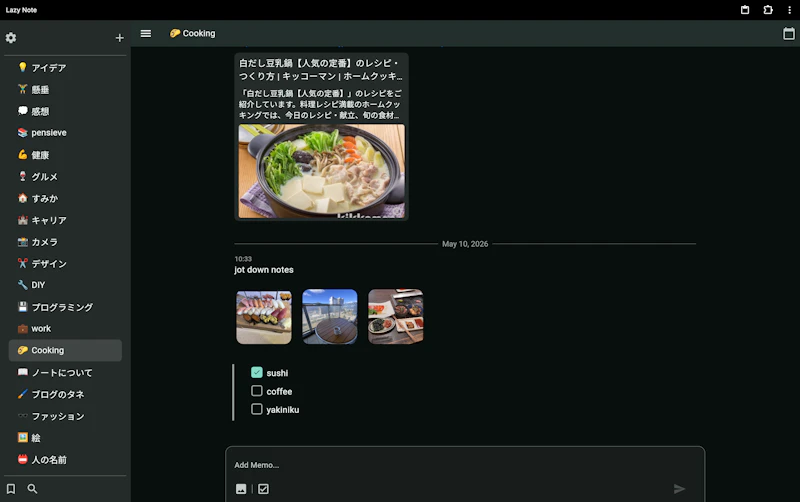Image resolution: width=800 pixels, height=502 pixels.
Task: Click the 'jot down notes' memo text
Action: [264, 270]
